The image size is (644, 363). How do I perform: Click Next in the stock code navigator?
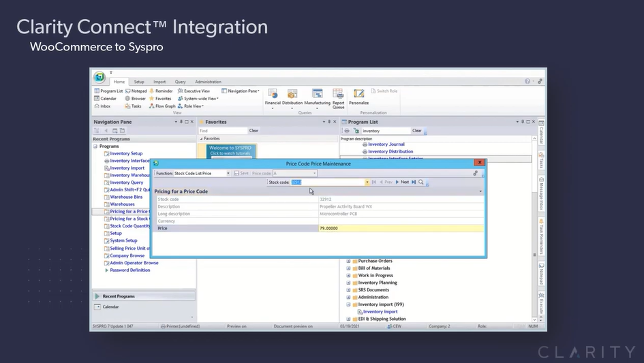tap(403, 182)
